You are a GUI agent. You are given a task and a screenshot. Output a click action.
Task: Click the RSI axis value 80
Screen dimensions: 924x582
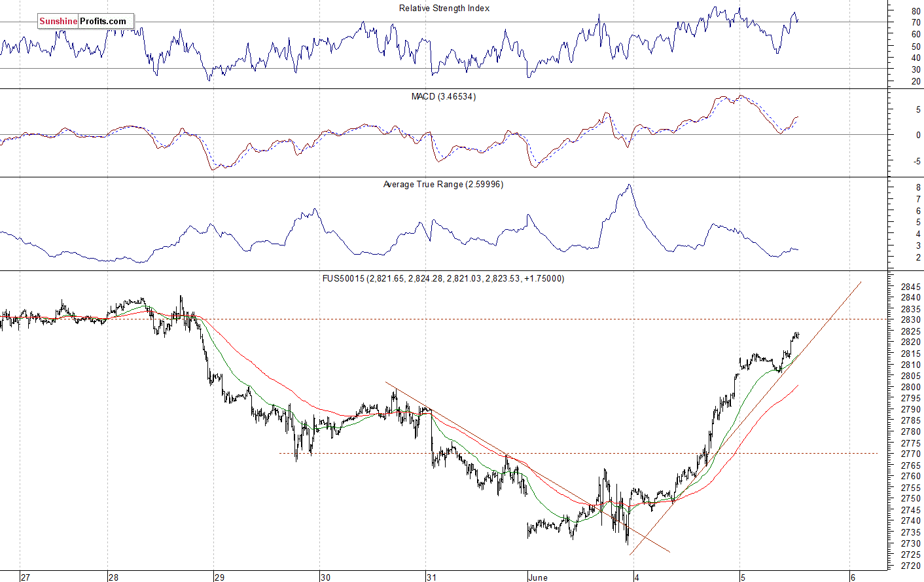click(x=915, y=12)
